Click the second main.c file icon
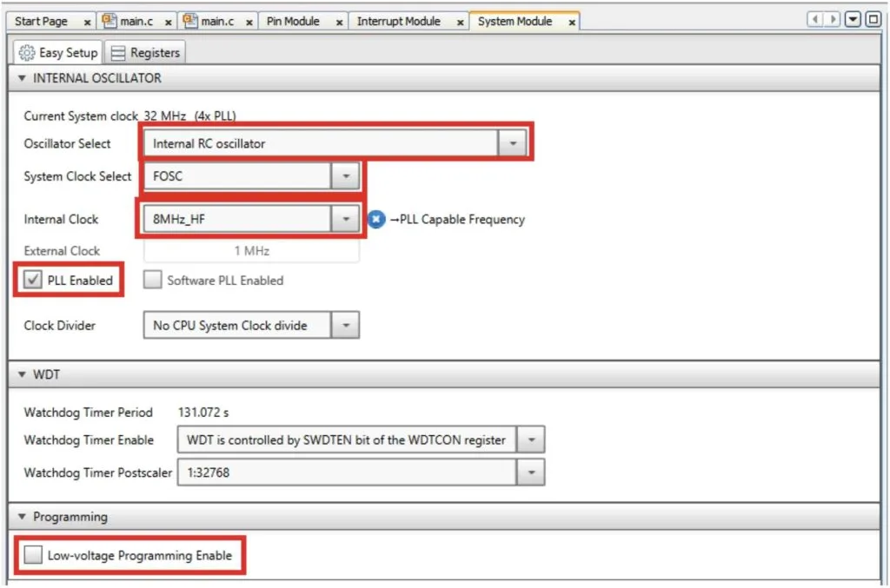Image resolution: width=890 pixels, height=588 pixels. point(193,20)
